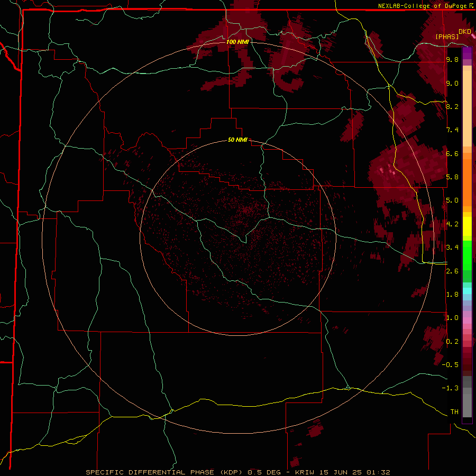This screenshot has height=476, width=476.
Task: Pick the bright green band on the color bar
Action: 467,255
